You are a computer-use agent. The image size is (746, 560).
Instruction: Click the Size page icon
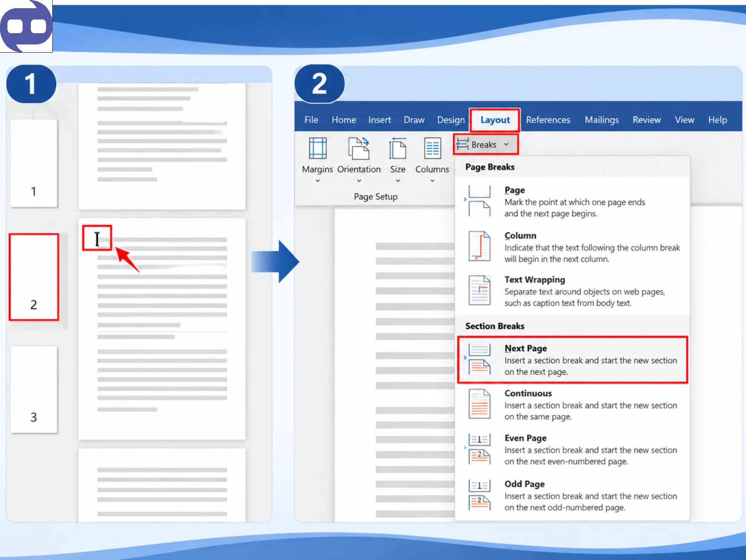pyautogui.click(x=397, y=148)
